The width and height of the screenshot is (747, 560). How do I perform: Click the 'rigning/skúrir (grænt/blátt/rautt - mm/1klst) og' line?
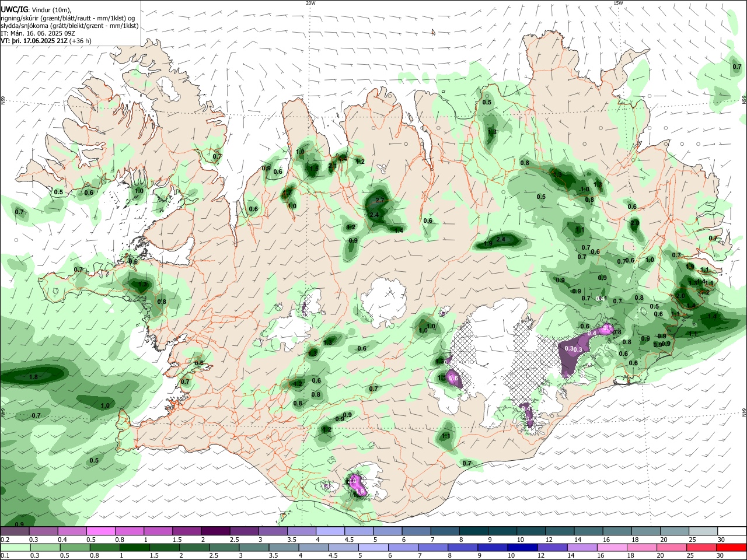(68, 18)
